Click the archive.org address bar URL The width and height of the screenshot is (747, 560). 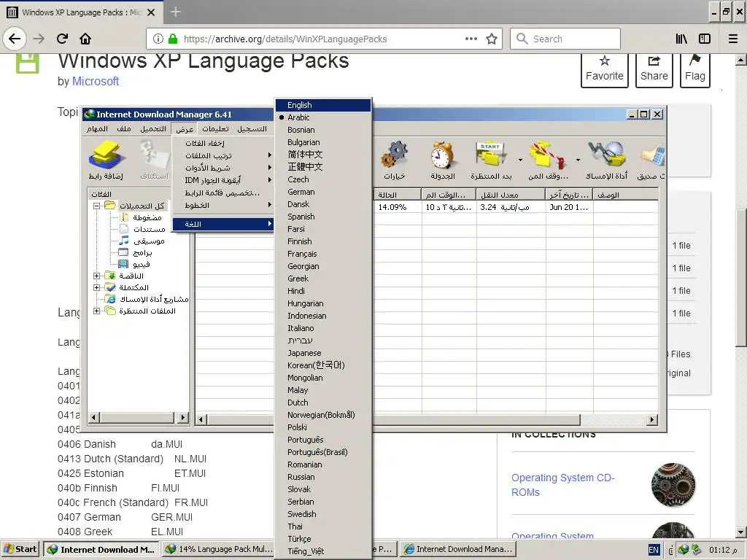tap(285, 39)
